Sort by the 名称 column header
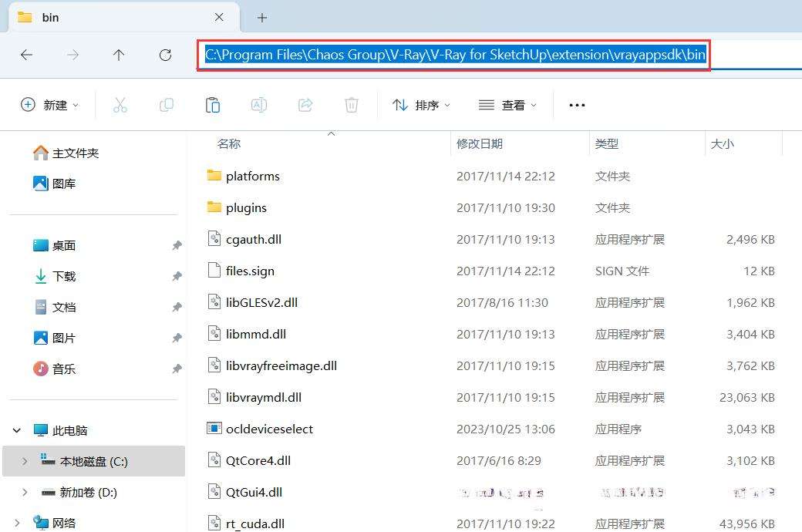 pos(228,143)
